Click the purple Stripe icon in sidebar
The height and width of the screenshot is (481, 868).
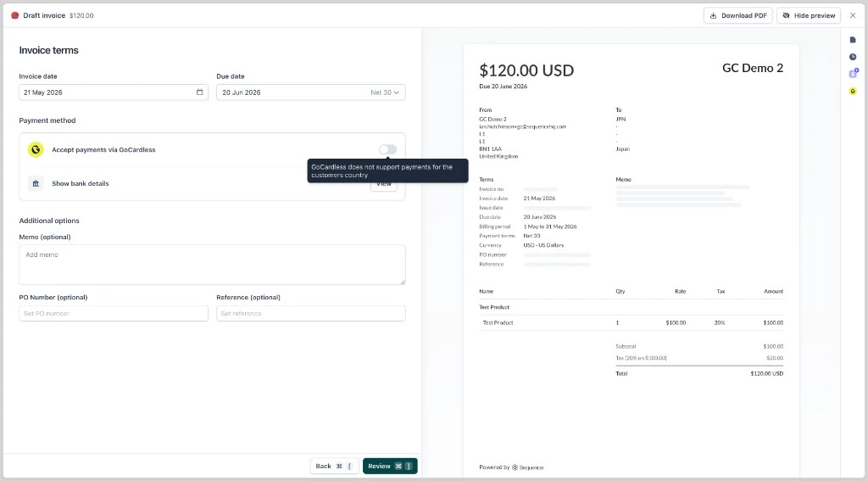click(853, 73)
